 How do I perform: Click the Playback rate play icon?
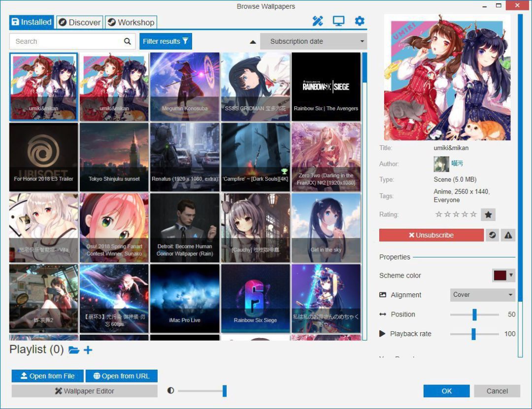382,334
